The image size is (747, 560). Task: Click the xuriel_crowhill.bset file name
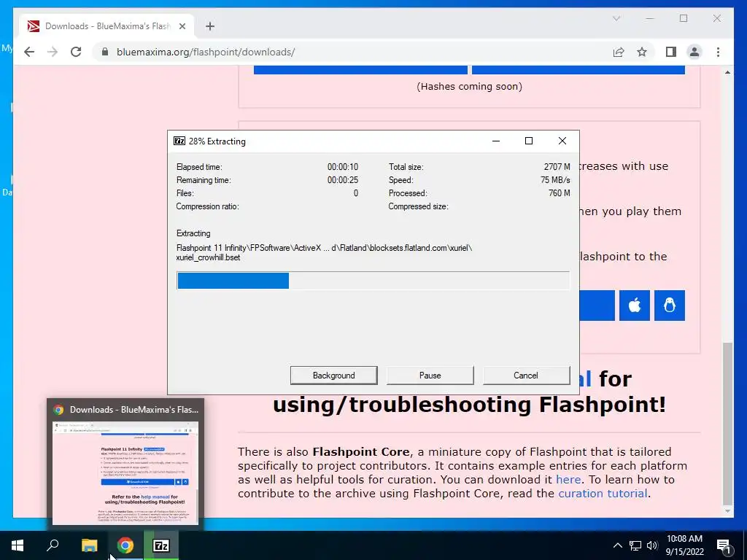tap(208, 257)
